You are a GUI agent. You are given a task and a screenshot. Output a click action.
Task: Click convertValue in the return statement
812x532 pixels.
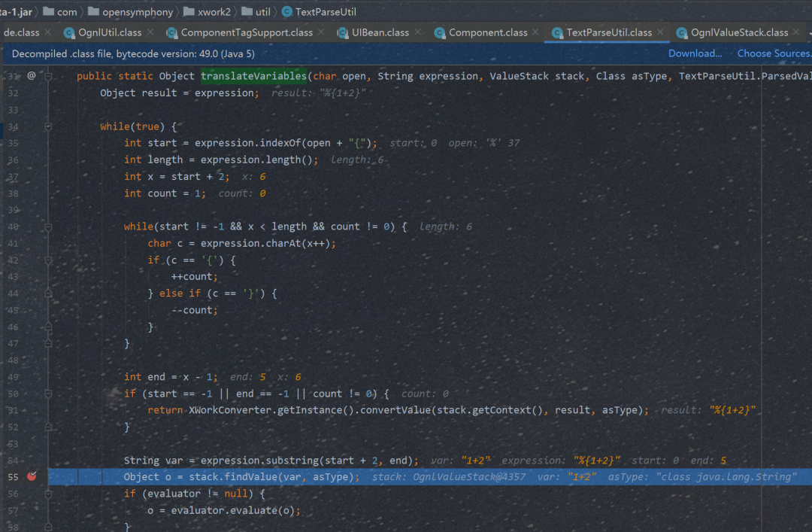tap(395, 410)
